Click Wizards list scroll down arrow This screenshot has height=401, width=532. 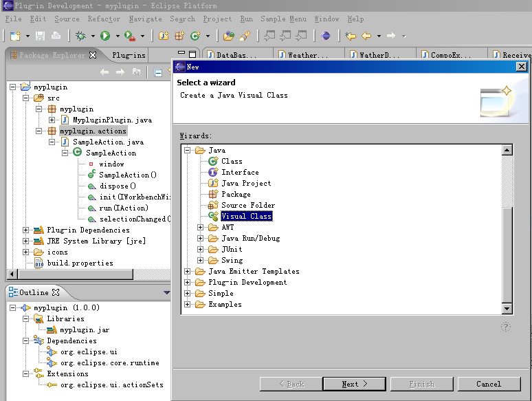pyautogui.click(x=507, y=308)
